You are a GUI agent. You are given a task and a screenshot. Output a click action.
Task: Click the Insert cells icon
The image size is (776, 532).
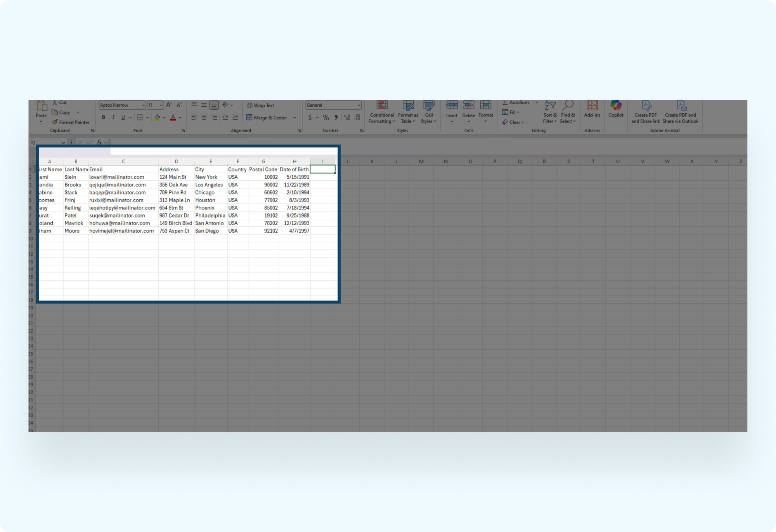(x=452, y=105)
